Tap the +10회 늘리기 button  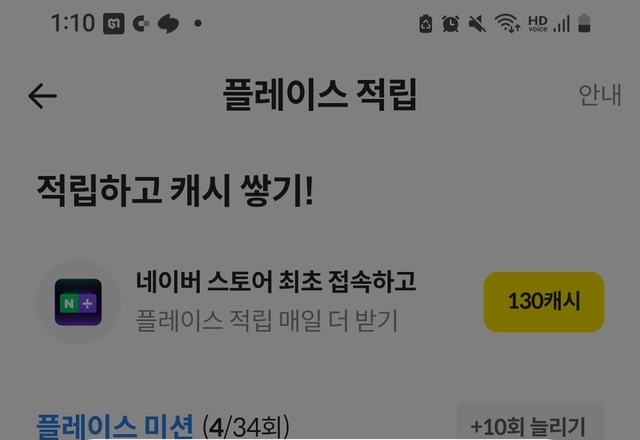tap(529, 424)
